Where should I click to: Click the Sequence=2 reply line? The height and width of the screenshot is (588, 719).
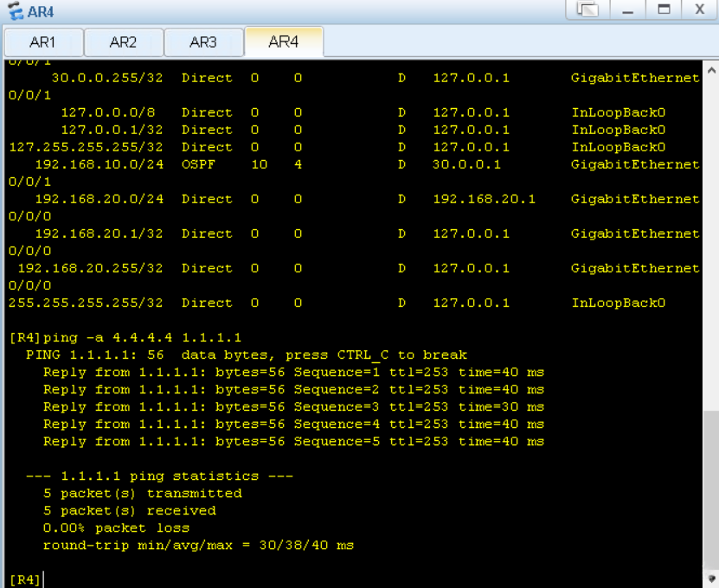coord(293,390)
